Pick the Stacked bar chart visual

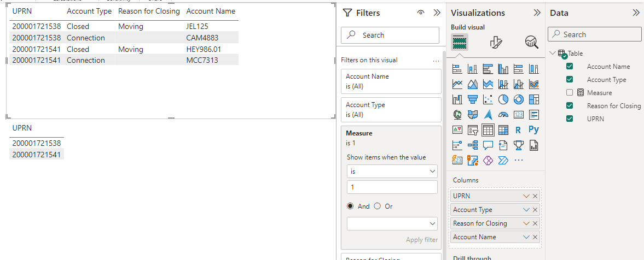pyautogui.click(x=457, y=69)
